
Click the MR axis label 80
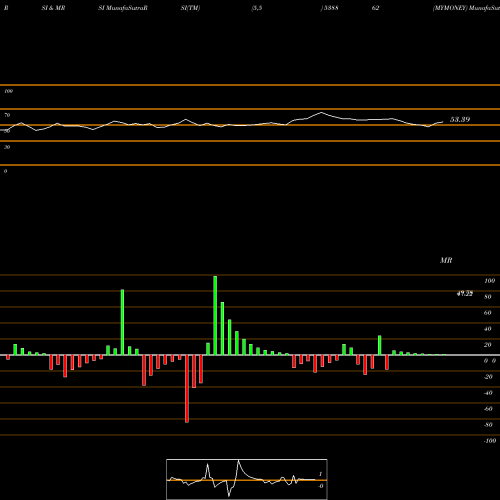pyautogui.click(x=488, y=297)
